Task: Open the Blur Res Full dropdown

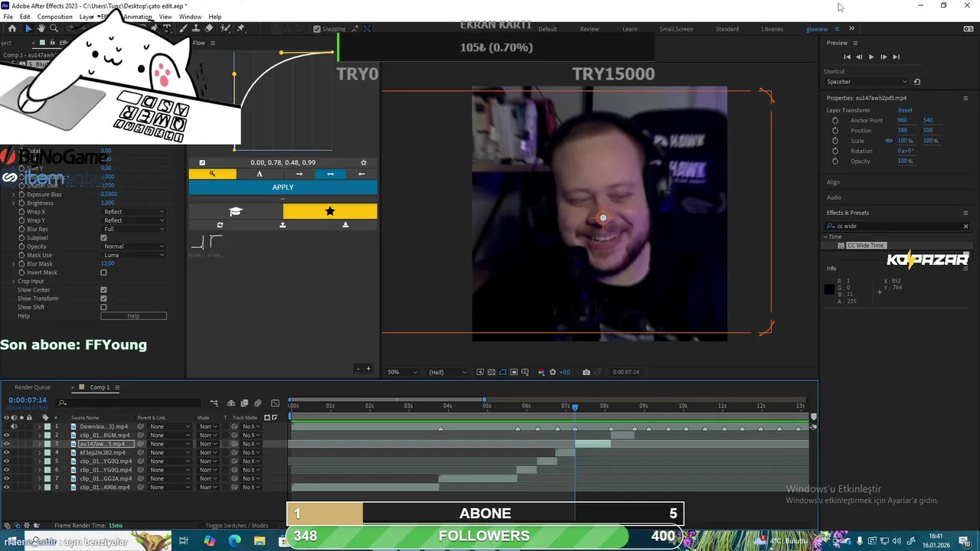Action: (x=133, y=229)
